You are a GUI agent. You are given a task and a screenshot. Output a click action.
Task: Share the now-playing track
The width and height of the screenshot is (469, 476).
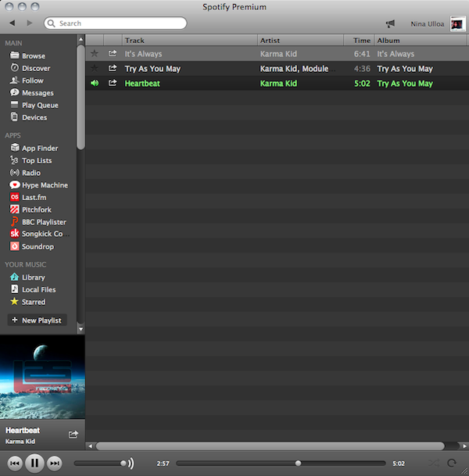click(73, 435)
